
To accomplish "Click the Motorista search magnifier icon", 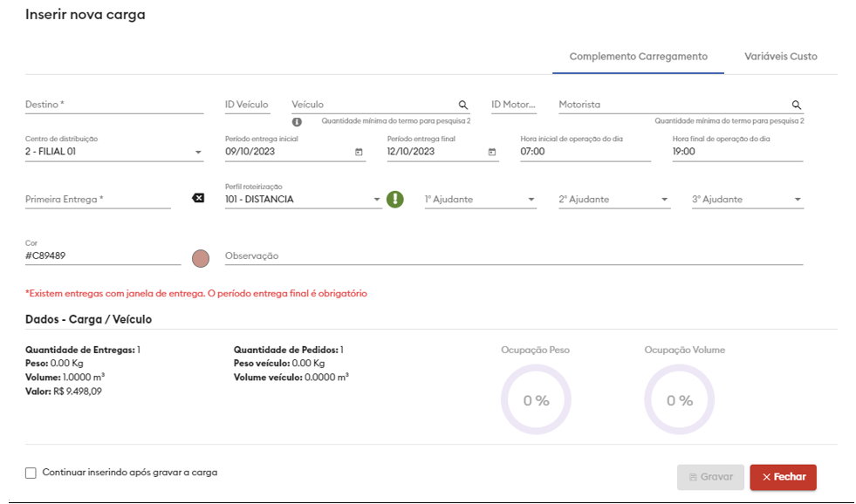I will coord(796,105).
